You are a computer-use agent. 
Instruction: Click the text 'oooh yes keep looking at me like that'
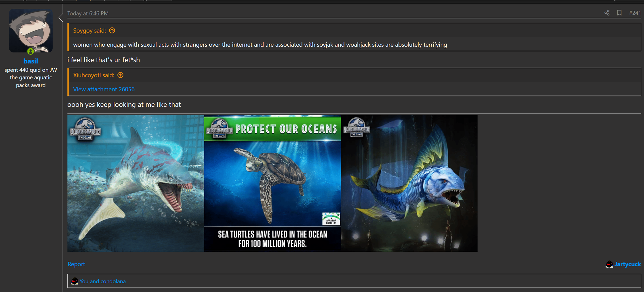pos(124,105)
